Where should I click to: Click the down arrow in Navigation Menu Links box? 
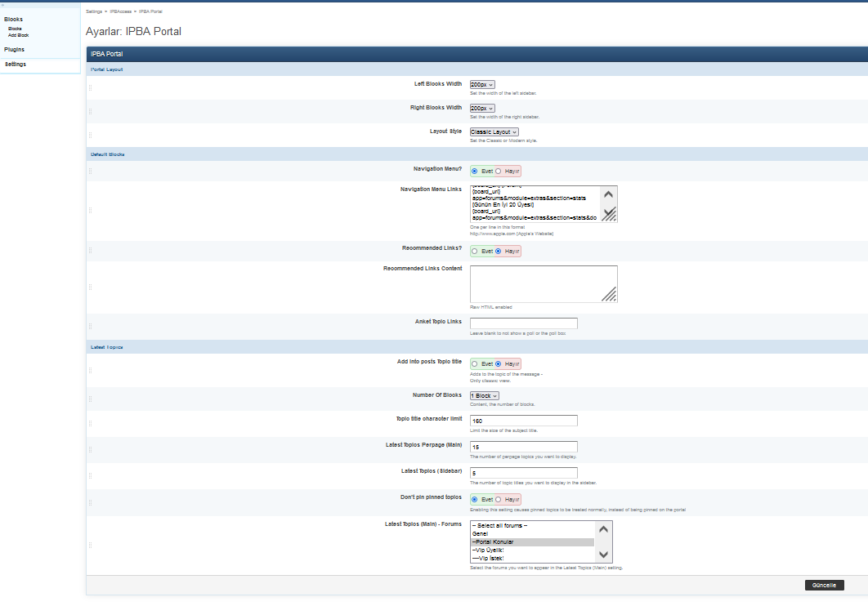coord(608,213)
